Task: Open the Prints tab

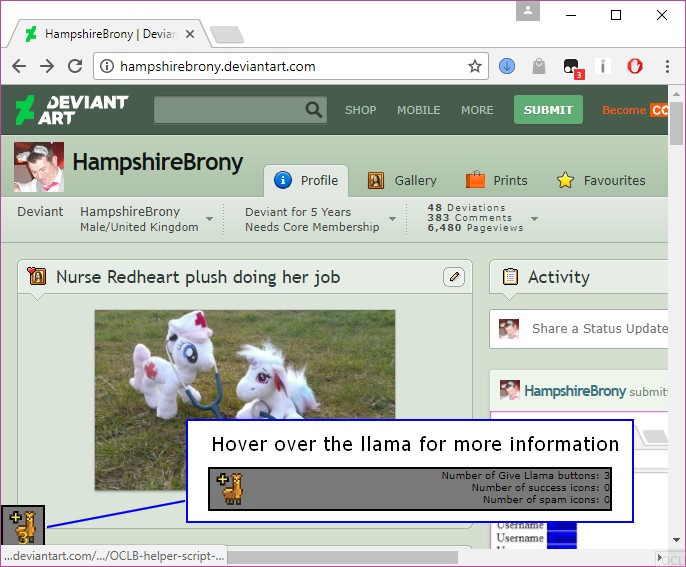Action: 497,180
